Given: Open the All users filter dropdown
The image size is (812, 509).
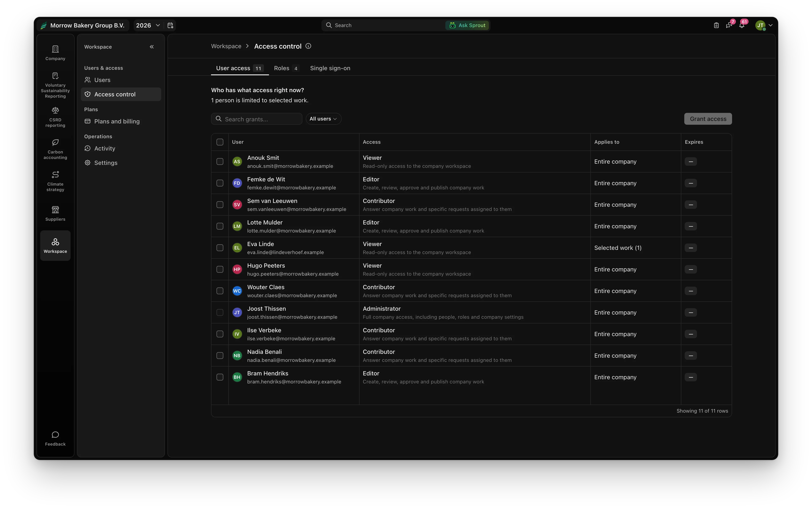Looking at the screenshot, I should [x=323, y=119].
